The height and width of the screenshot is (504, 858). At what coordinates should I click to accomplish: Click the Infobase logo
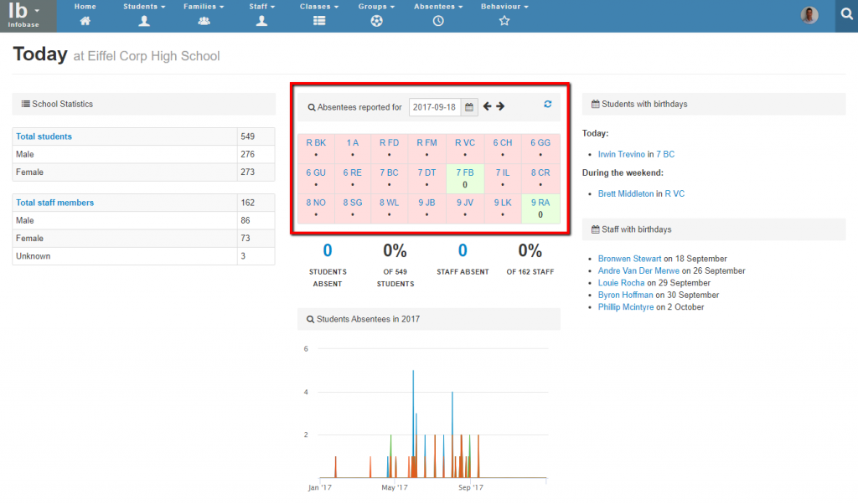pyautogui.click(x=23, y=15)
